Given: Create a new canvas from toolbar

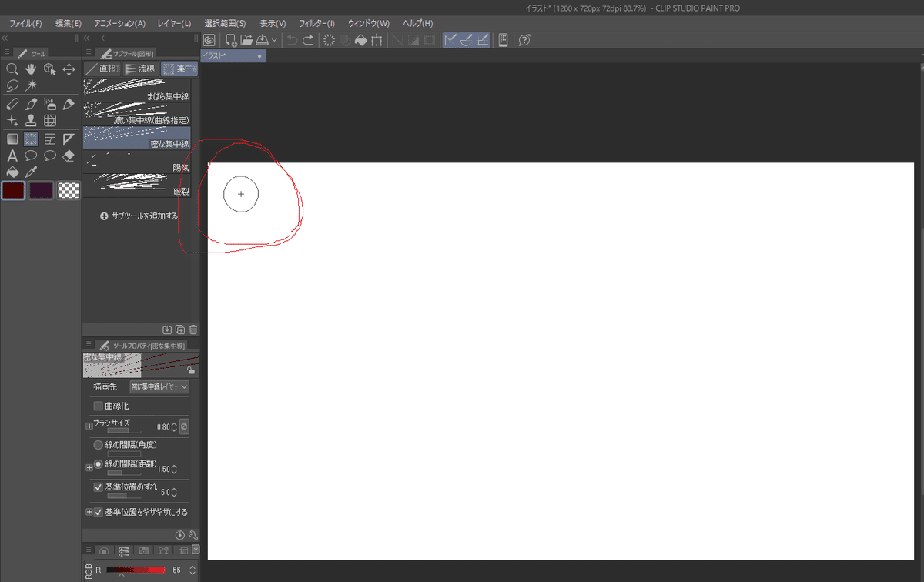Looking at the screenshot, I should tap(231, 40).
